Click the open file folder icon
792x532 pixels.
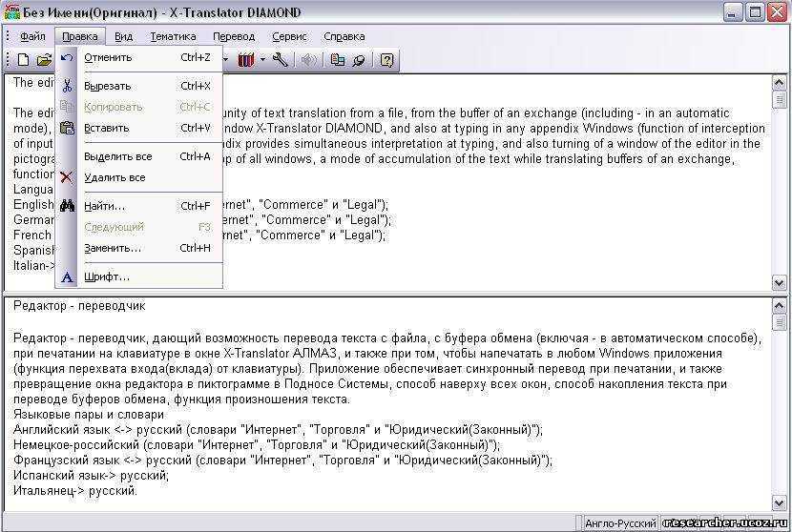[45, 59]
